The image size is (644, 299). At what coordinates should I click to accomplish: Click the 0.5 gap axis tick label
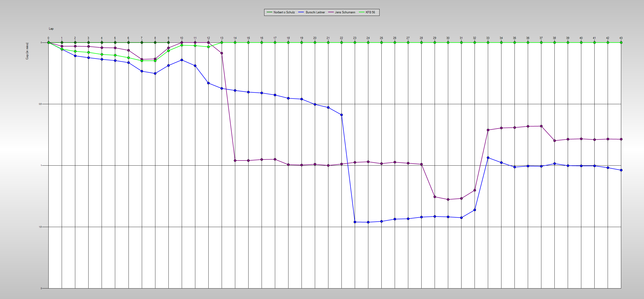click(40, 104)
